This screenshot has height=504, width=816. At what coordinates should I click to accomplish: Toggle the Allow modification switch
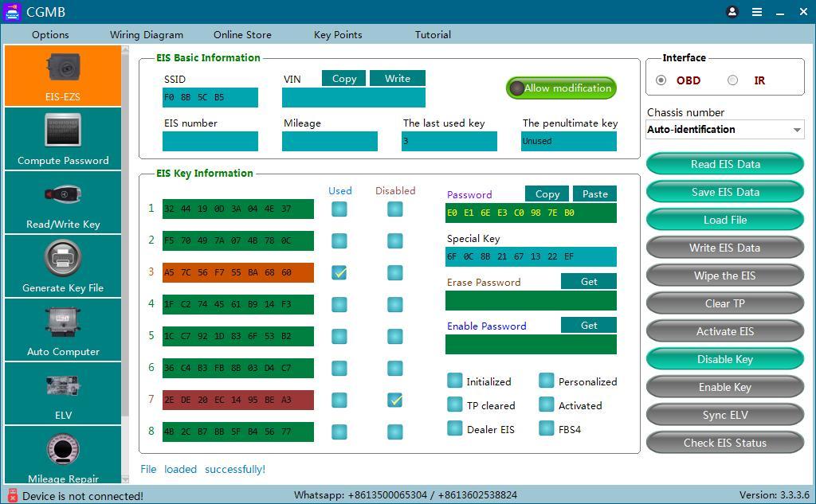(561, 88)
